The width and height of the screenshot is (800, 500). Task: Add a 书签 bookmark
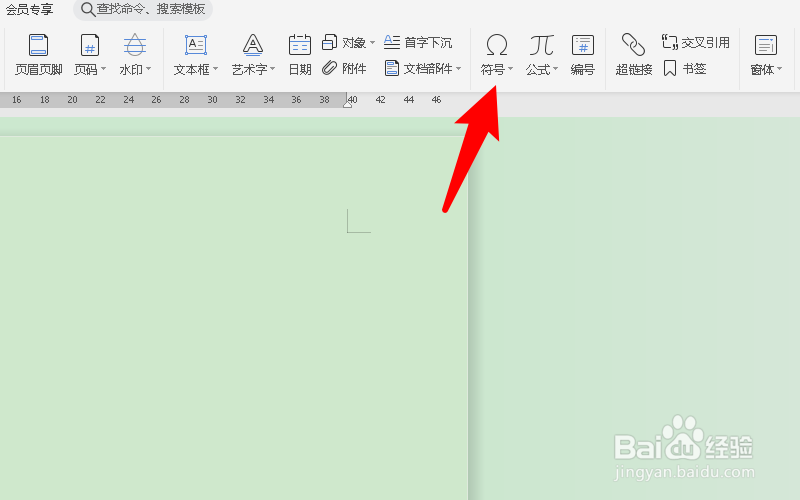[685, 68]
